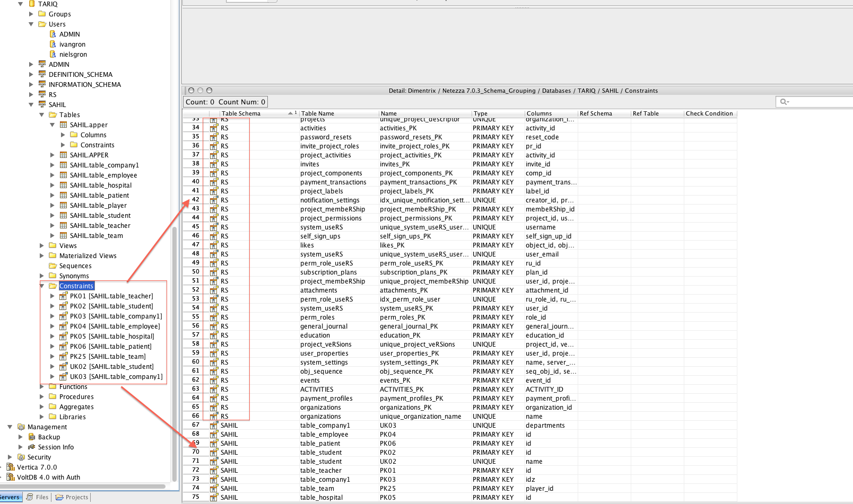
Task: Click the Security icon
Action: (21, 457)
